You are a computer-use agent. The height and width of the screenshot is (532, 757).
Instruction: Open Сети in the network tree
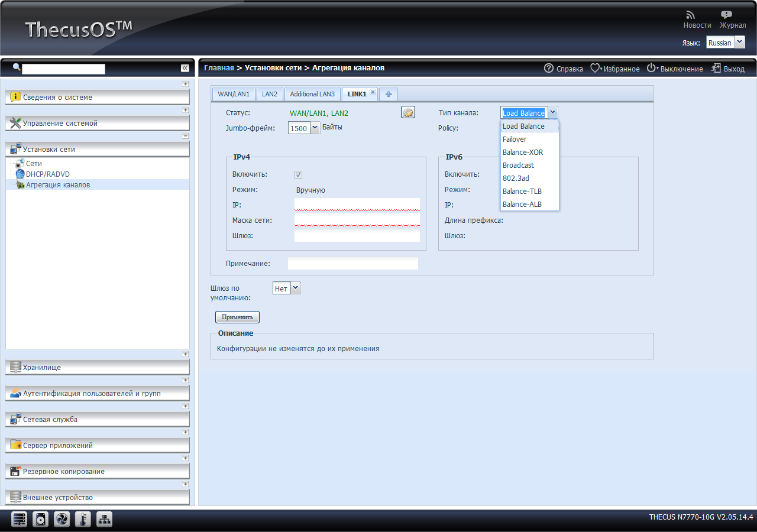(34, 164)
